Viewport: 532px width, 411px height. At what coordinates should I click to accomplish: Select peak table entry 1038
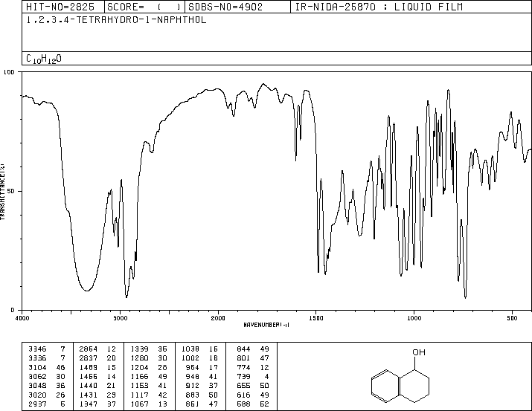tap(190, 349)
